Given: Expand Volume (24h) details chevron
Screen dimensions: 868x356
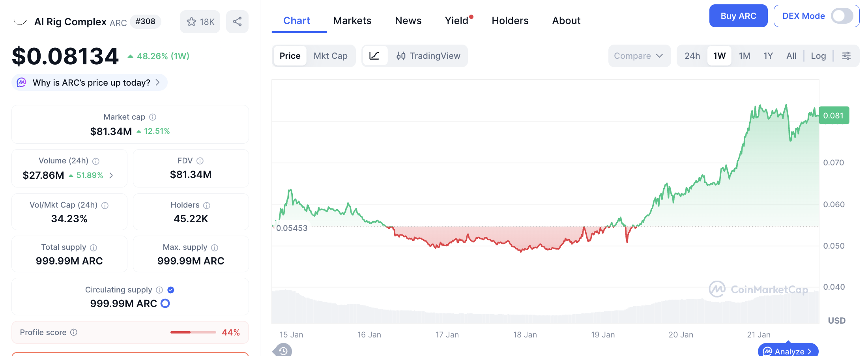Looking at the screenshot, I should [111, 175].
